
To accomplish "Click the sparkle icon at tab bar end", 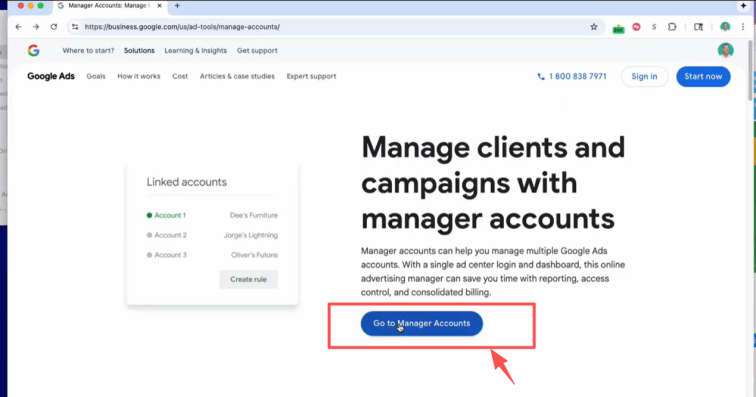I will coord(743,6).
